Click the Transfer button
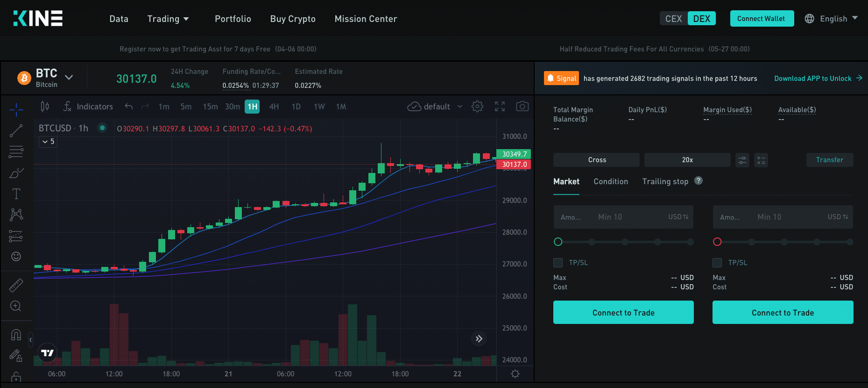The width and height of the screenshot is (868, 388). pyautogui.click(x=830, y=160)
